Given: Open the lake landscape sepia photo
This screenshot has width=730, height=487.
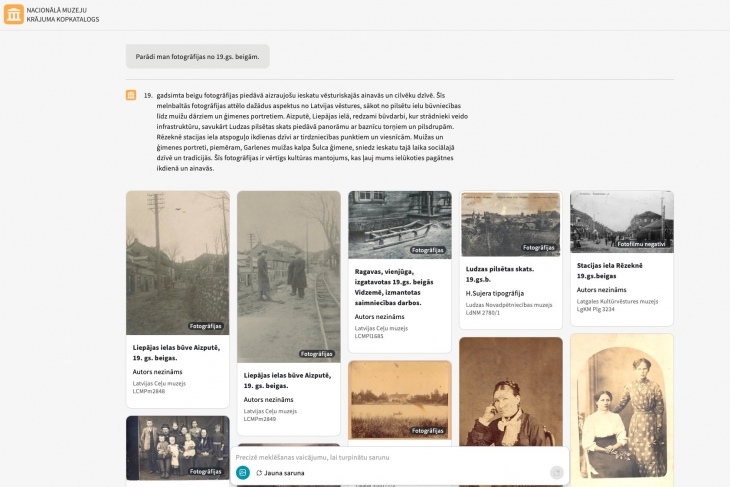Looking at the screenshot, I should pos(400,399).
